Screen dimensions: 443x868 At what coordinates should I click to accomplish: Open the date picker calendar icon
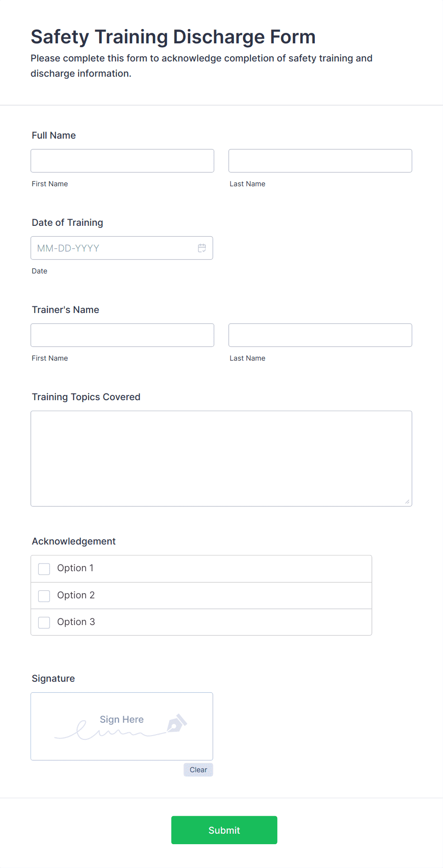pyautogui.click(x=201, y=248)
